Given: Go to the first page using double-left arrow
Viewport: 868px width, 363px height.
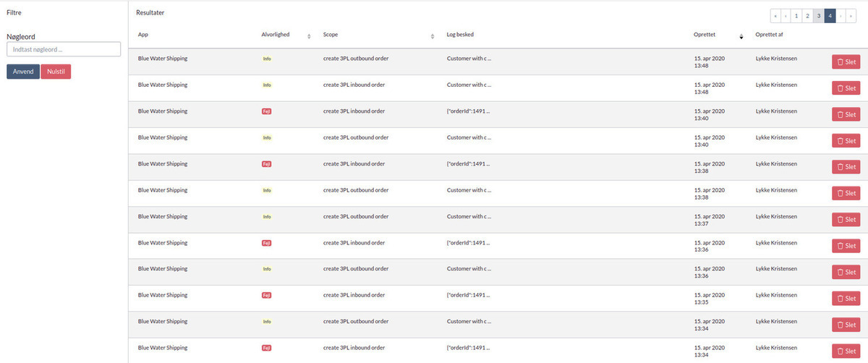Looking at the screenshot, I should tap(775, 15).
